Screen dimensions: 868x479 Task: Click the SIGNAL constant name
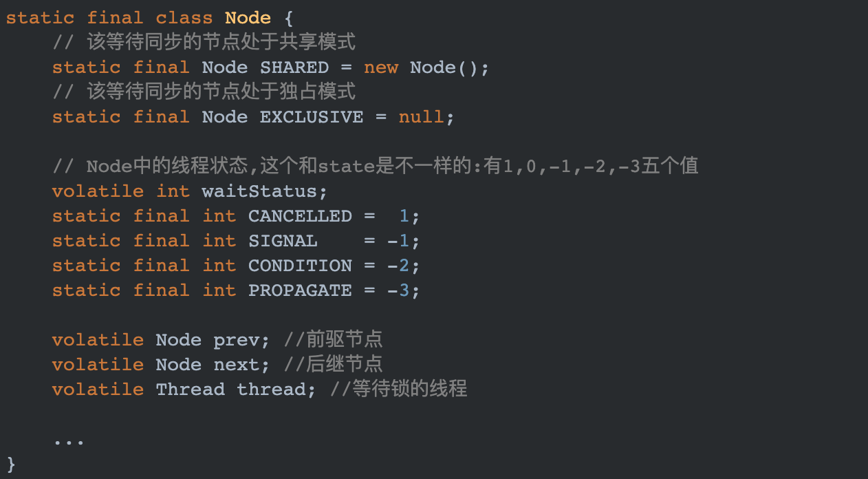pyautogui.click(x=283, y=241)
